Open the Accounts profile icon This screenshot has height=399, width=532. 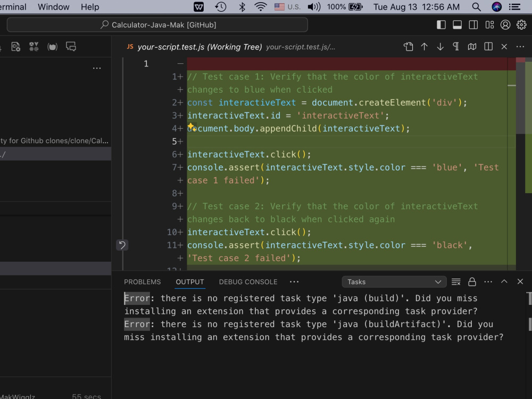click(x=505, y=25)
